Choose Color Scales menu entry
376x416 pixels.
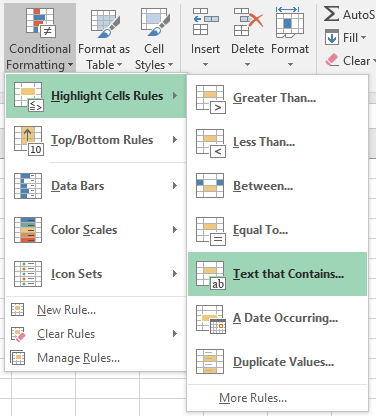coord(96,230)
